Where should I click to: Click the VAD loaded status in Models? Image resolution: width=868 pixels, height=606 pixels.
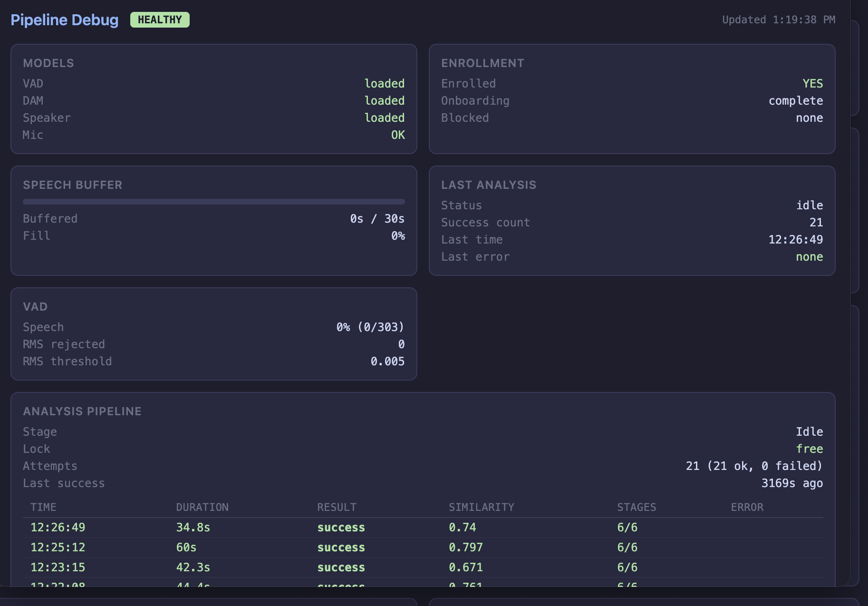(385, 84)
